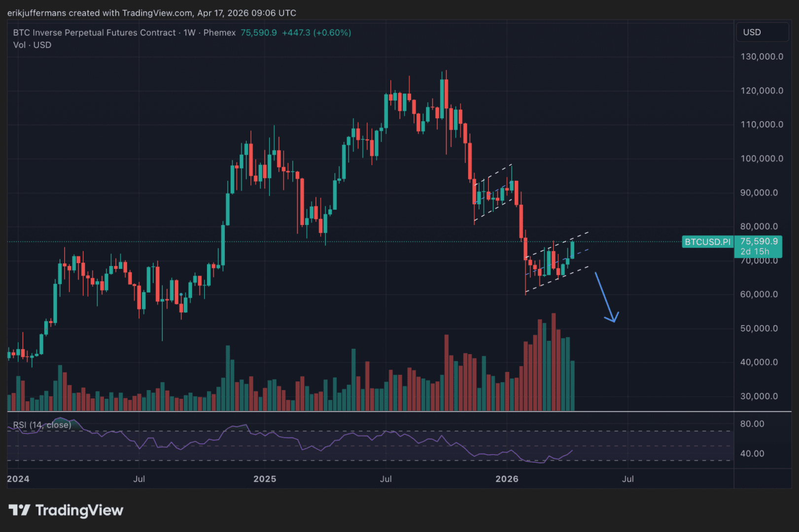Click the 2026 label on time axis
Image resolution: width=799 pixels, height=532 pixels.
point(507,479)
